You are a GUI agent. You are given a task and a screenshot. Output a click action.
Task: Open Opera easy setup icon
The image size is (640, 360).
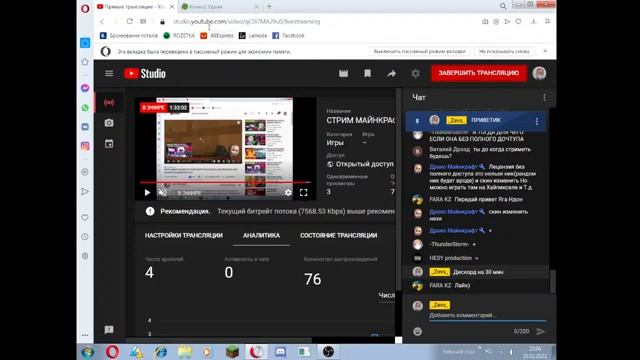pos(548,21)
